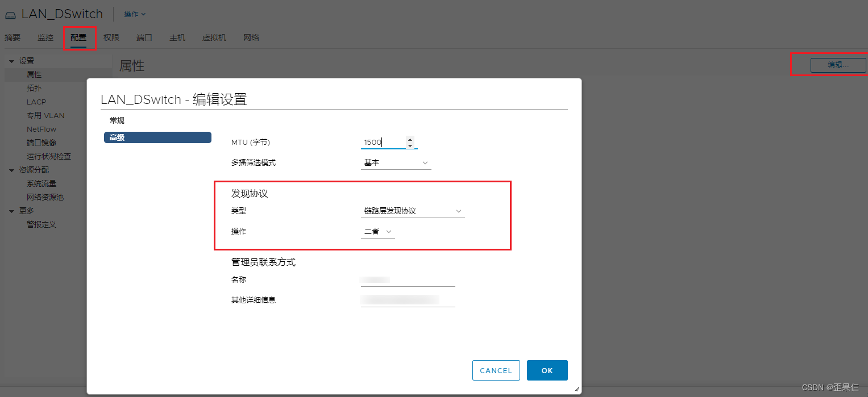Viewport: 868px width, 397px height.
Task: Collapse the 更多 tree section
Action: [11, 211]
